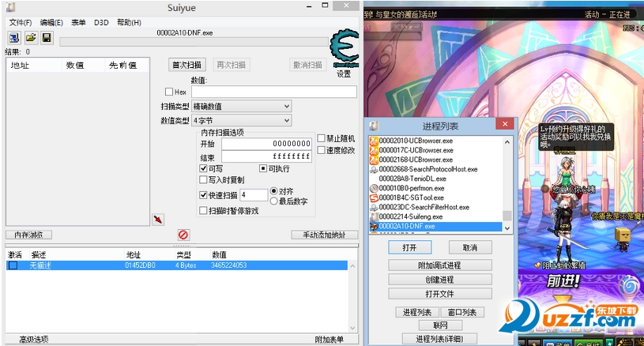Viewport: 644px width, 346px height.
Task: Click 打开 in process list dialog
Action: pos(409,247)
